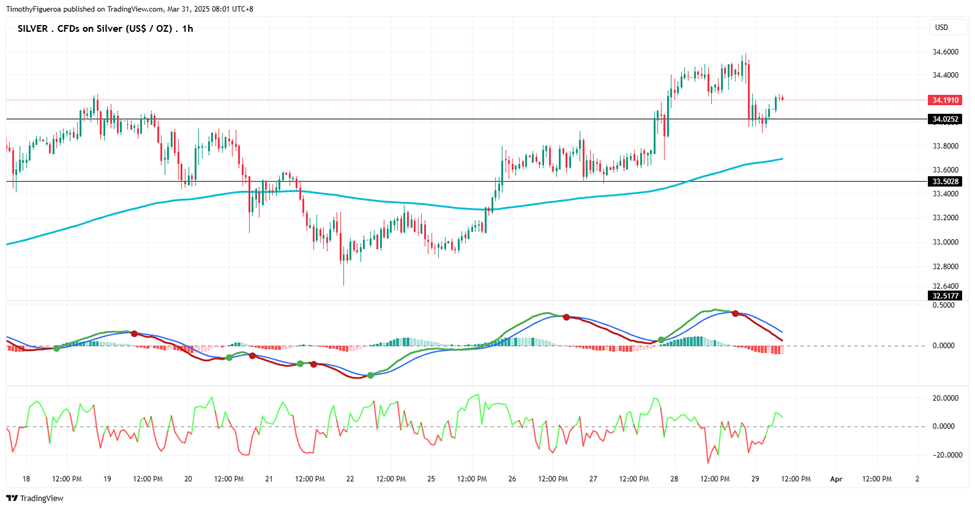Click the 33.0000 price axis value
This screenshot has height=509, width=975.
point(945,242)
